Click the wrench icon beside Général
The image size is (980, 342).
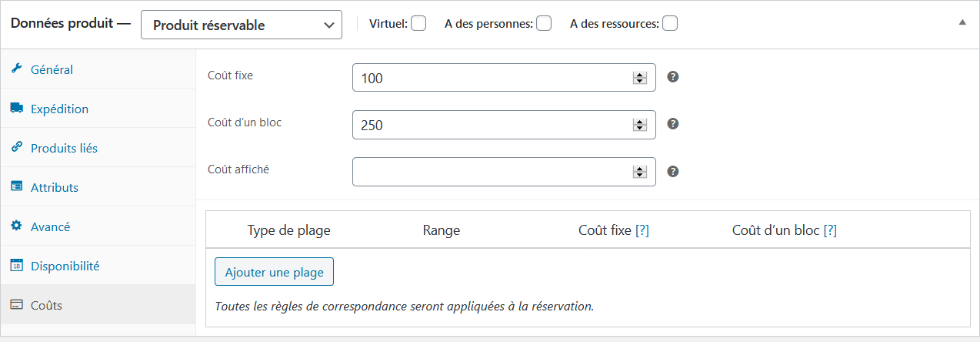tap(16, 69)
